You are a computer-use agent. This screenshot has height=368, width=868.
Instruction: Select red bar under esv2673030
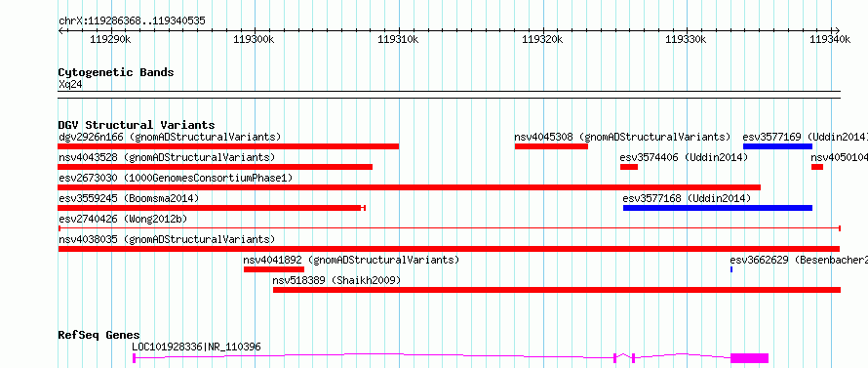[409, 187]
